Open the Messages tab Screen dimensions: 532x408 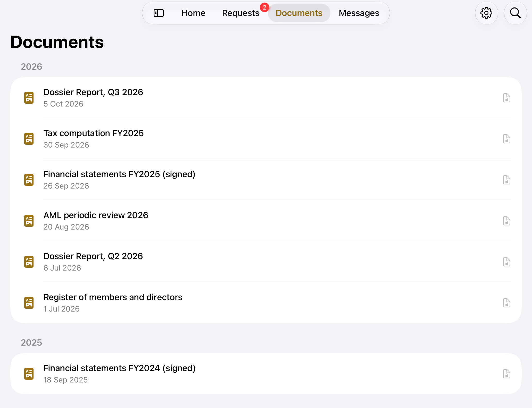[359, 13]
